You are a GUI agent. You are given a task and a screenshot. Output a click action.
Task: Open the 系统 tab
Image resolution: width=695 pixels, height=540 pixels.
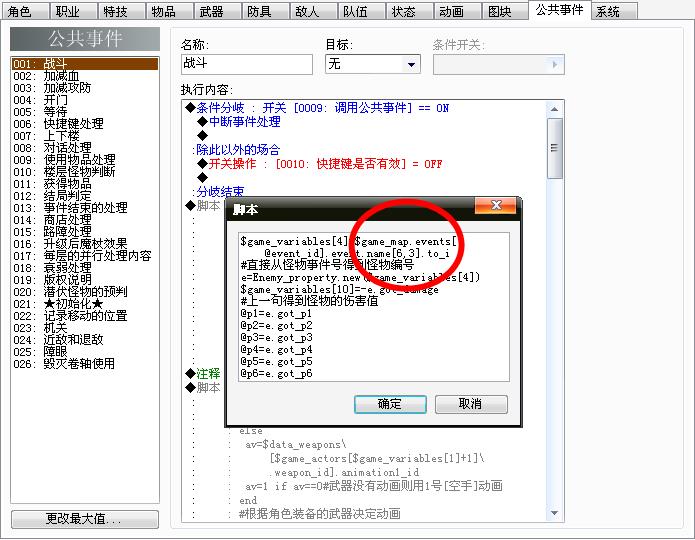pyautogui.click(x=614, y=11)
